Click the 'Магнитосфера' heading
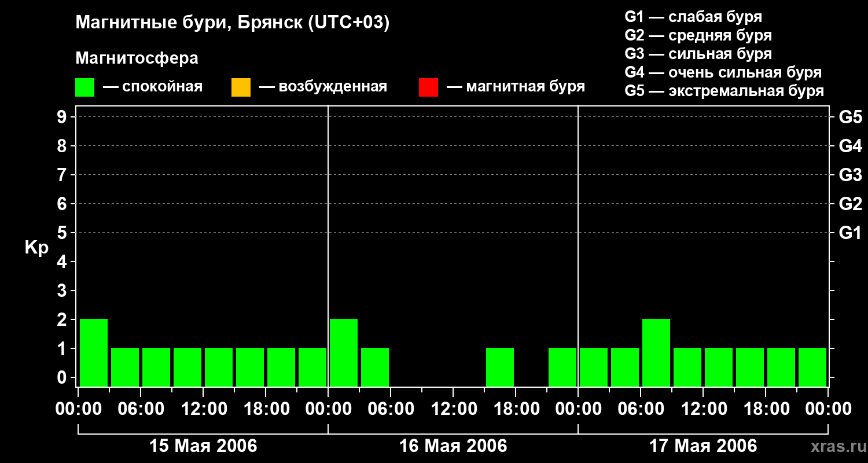868x463 pixels. pos(137,58)
